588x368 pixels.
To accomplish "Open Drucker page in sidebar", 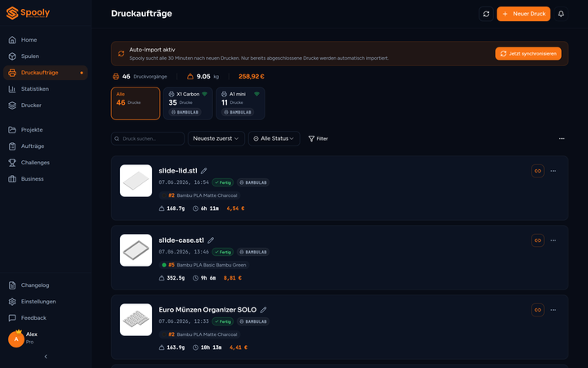I will 46,105.
